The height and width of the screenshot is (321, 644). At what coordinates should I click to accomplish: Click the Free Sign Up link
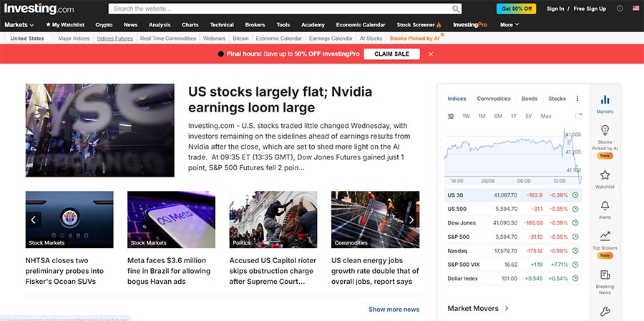[x=590, y=9]
